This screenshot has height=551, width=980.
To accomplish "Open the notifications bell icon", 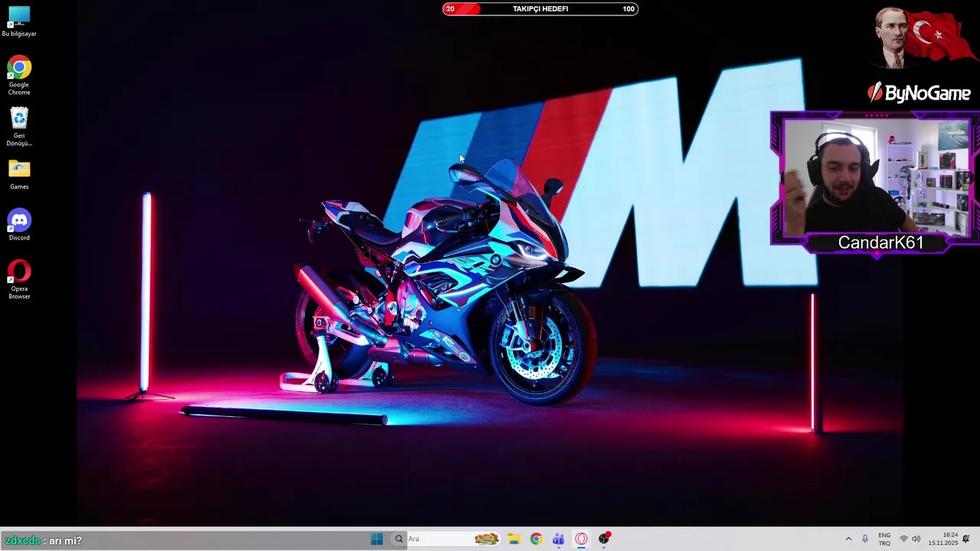I will tap(966, 539).
